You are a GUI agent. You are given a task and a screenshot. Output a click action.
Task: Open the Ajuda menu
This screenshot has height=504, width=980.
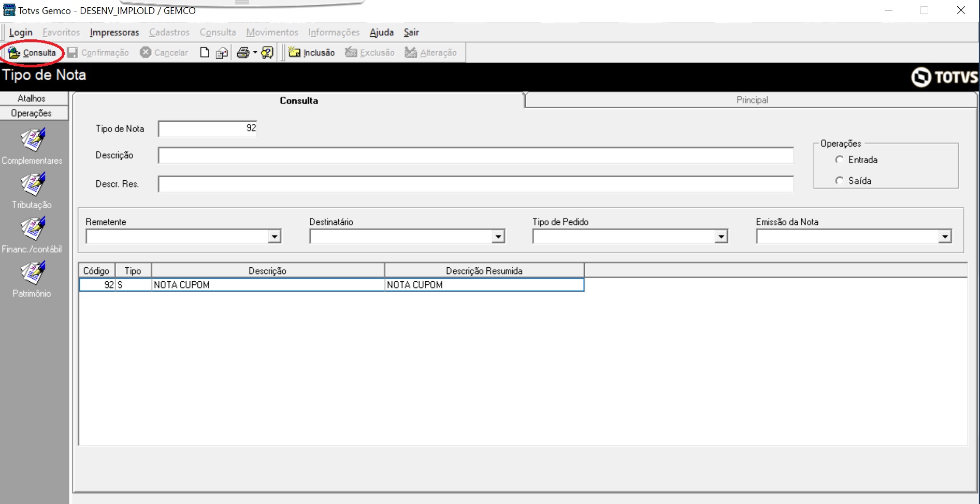[382, 32]
